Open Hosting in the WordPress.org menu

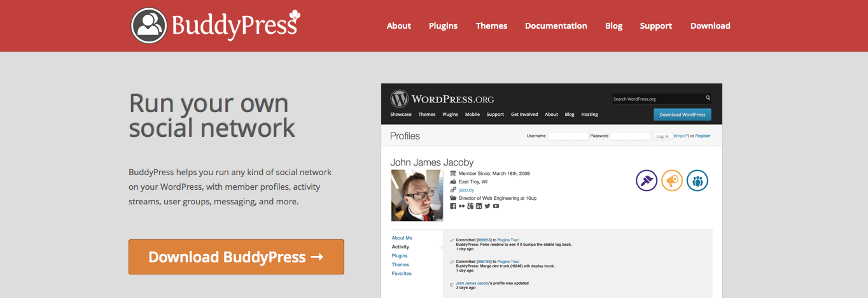[x=589, y=115]
